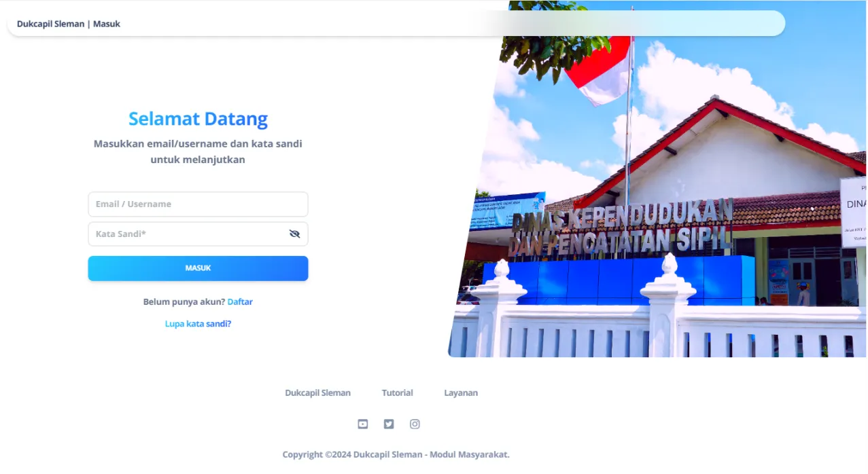Open the Instagram page icon
The height and width of the screenshot is (474, 868).
point(415,424)
